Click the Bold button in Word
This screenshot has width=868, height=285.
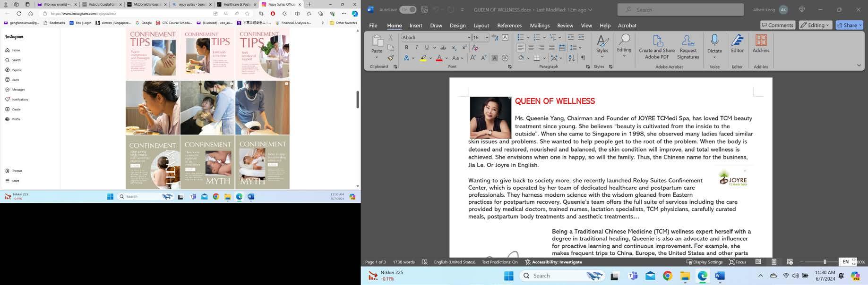(x=406, y=48)
